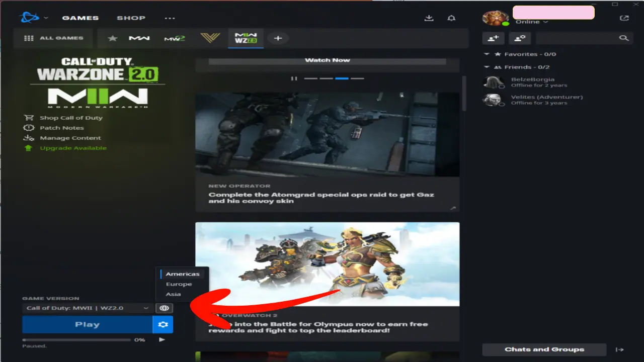This screenshot has width=644, height=362.
Task: Pause the news carousel autoplay
Action: pyautogui.click(x=294, y=78)
